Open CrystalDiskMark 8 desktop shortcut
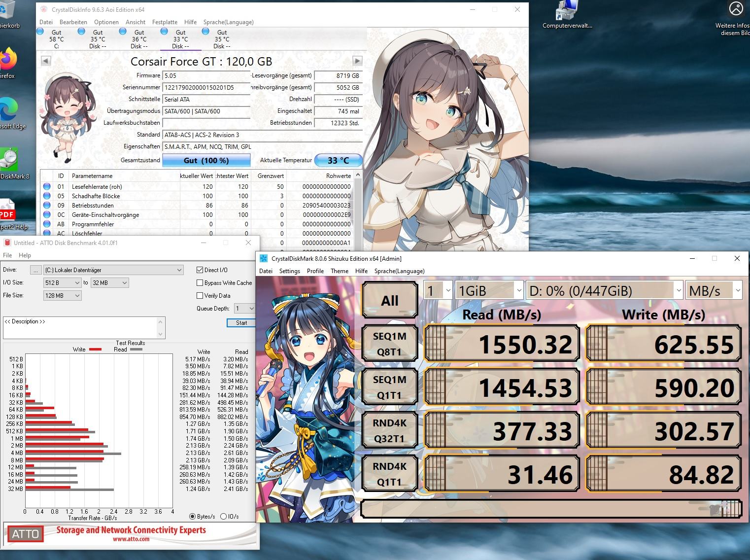This screenshot has height=560, width=750. click(x=11, y=164)
